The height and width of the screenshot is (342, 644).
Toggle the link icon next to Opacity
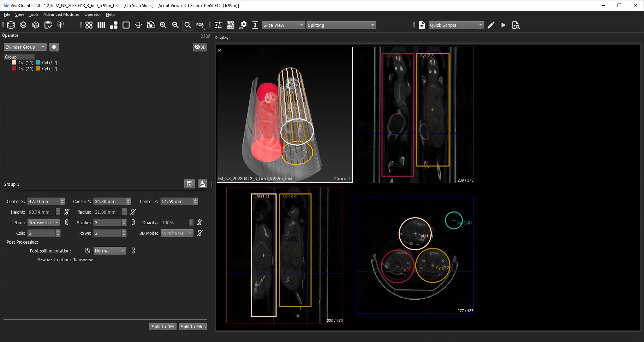point(200,222)
